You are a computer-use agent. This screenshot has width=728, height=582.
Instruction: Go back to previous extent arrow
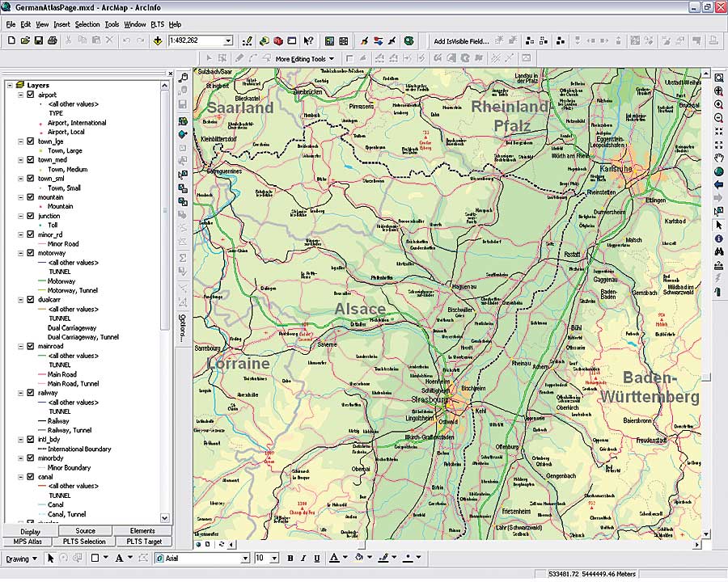point(718,185)
